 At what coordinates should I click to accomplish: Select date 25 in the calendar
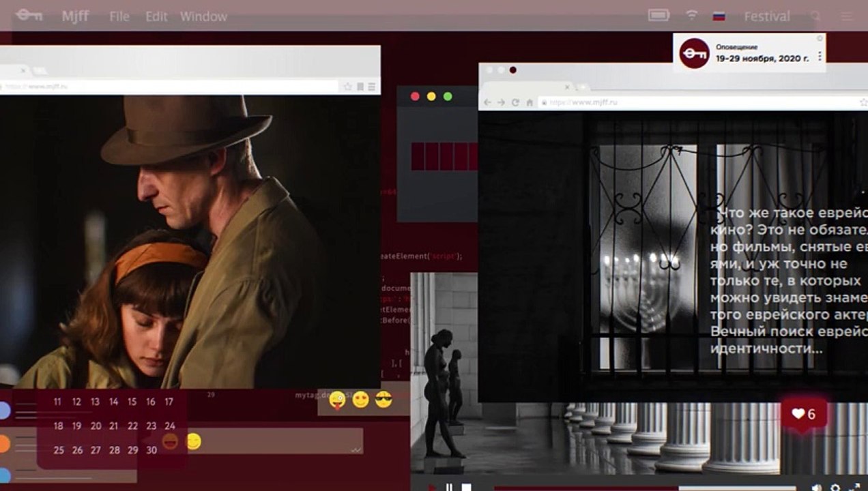[x=58, y=450]
